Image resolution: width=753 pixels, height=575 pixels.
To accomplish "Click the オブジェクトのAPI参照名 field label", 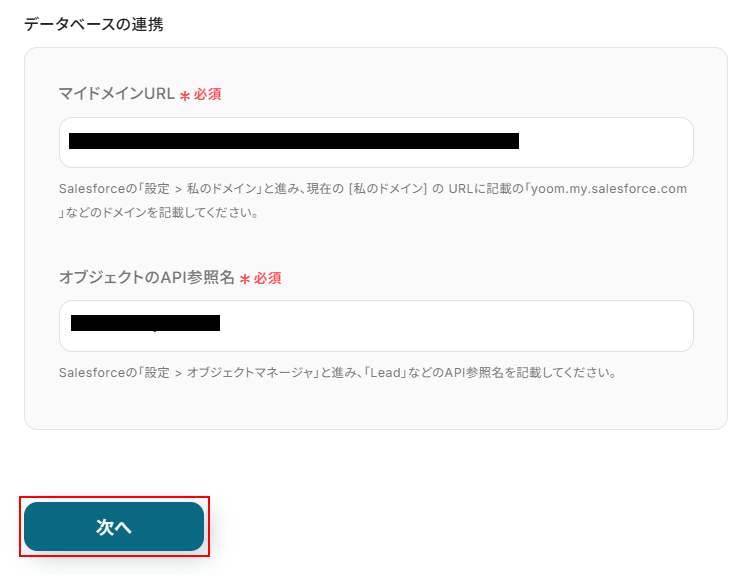I will 146,278.
